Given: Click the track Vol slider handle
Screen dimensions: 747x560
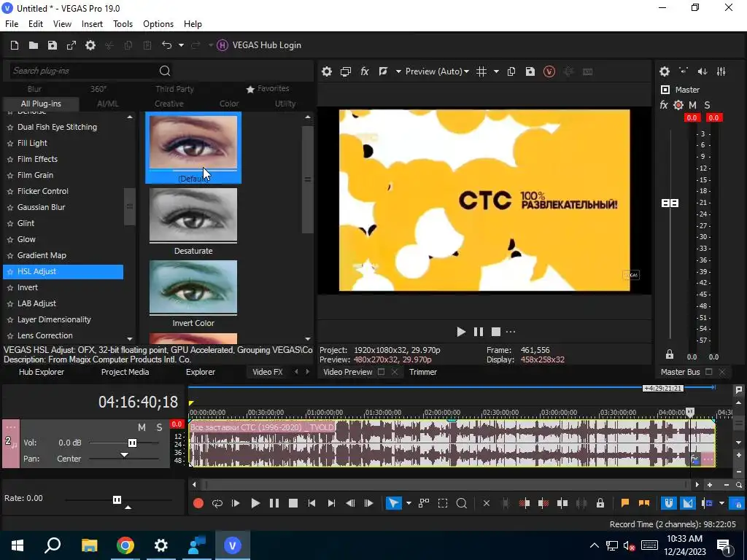Looking at the screenshot, I should [133, 443].
